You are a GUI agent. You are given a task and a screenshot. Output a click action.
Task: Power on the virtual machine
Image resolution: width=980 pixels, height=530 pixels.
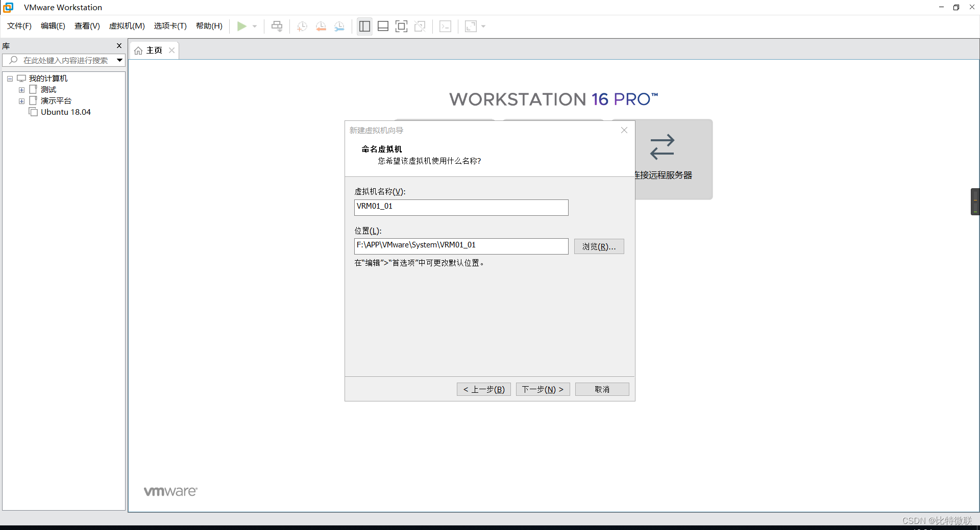click(x=243, y=26)
